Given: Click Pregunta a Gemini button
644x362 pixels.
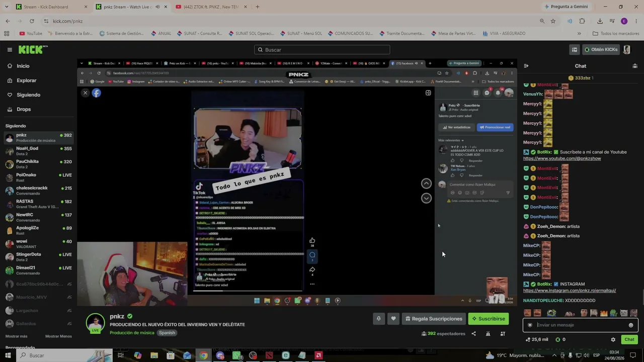Looking at the screenshot, I should [566, 7].
